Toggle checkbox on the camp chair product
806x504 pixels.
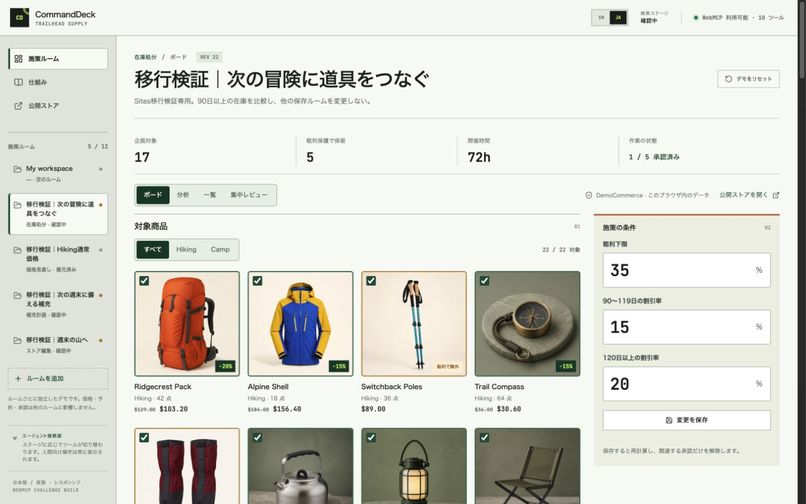click(484, 438)
